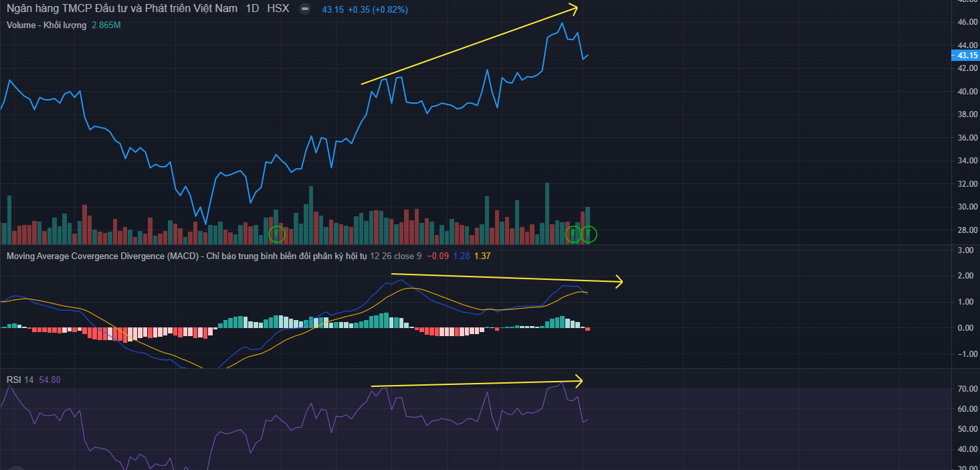
Task: Click the purple RSI value 54.80
Action: point(50,380)
